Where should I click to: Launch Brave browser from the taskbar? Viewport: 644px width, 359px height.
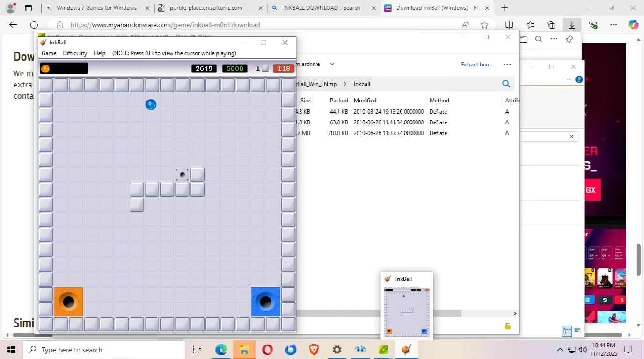(x=314, y=350)
